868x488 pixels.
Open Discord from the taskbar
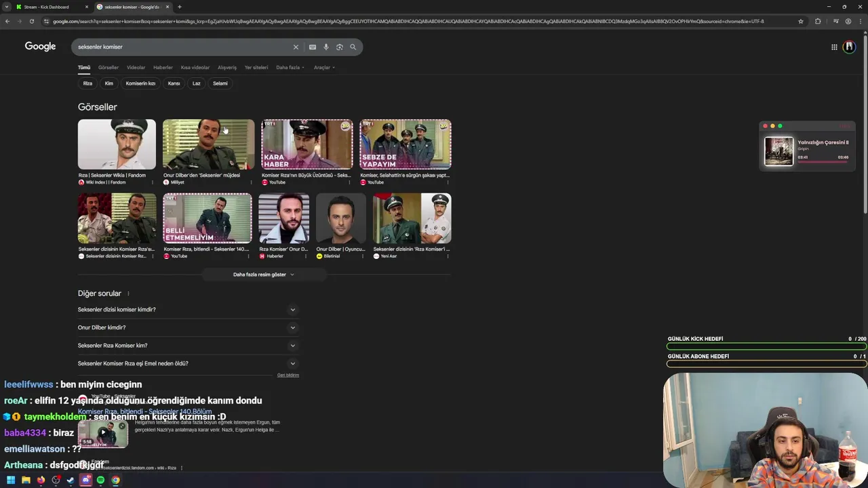86,480
